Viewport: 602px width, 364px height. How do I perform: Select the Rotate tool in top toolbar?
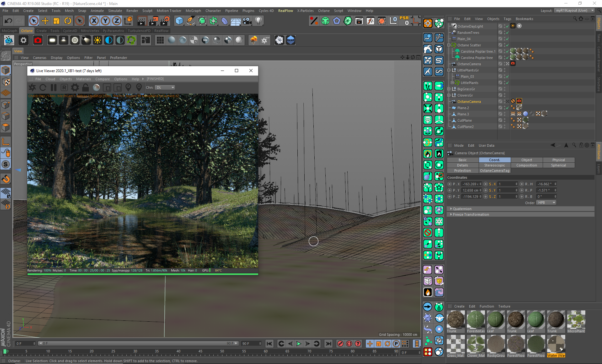coord(68,21)
